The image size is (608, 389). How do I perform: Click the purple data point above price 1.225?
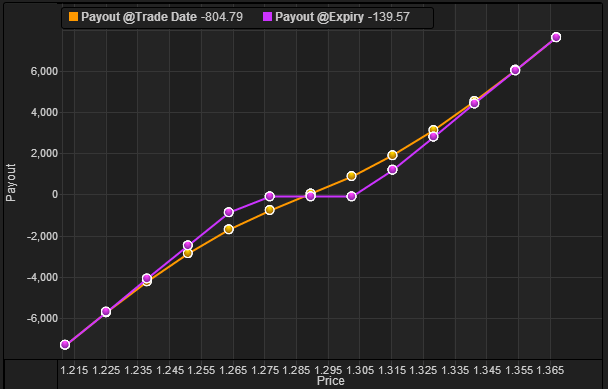(x=106, y=311)
